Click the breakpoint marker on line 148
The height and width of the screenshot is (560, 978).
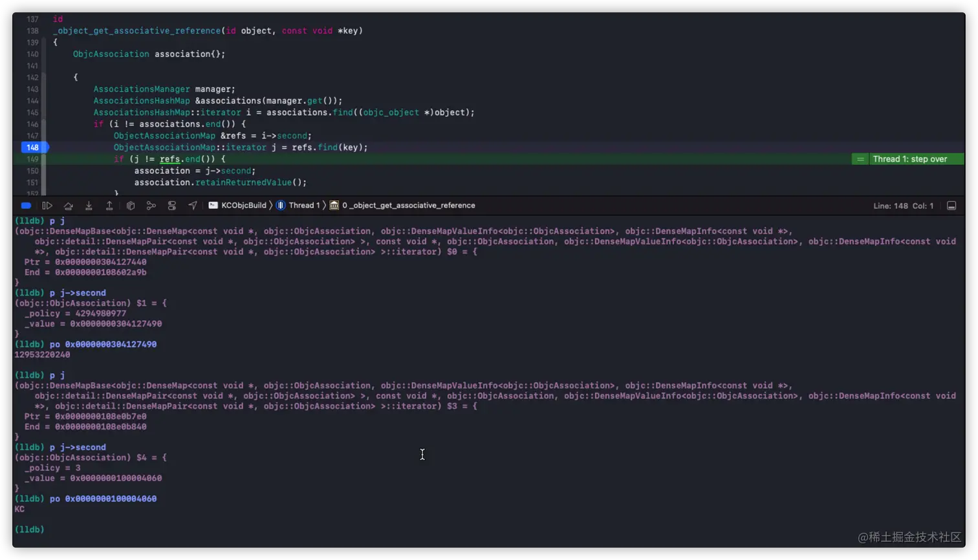pos(34,147)
